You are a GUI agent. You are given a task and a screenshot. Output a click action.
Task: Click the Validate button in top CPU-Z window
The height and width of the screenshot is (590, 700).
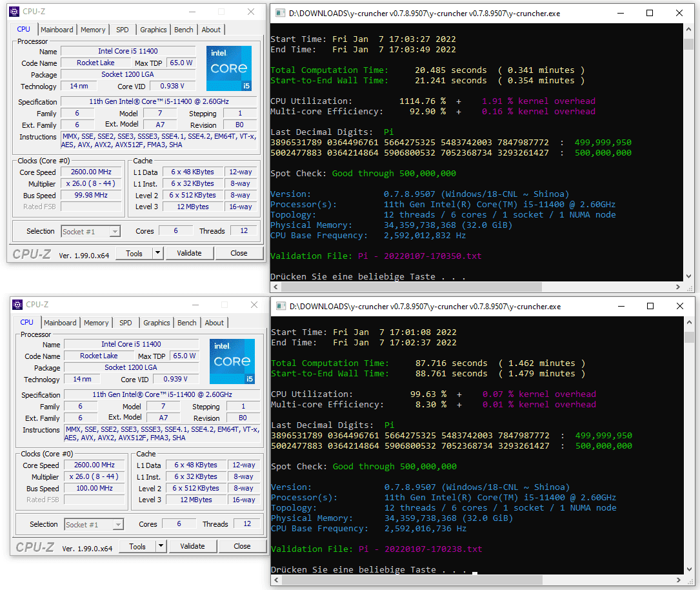point(189,253)
